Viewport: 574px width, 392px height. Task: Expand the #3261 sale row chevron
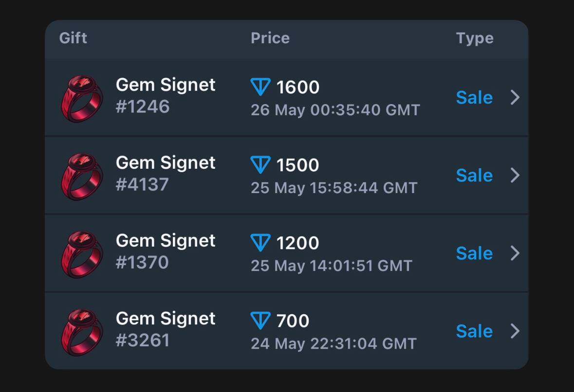coord(515,331)
